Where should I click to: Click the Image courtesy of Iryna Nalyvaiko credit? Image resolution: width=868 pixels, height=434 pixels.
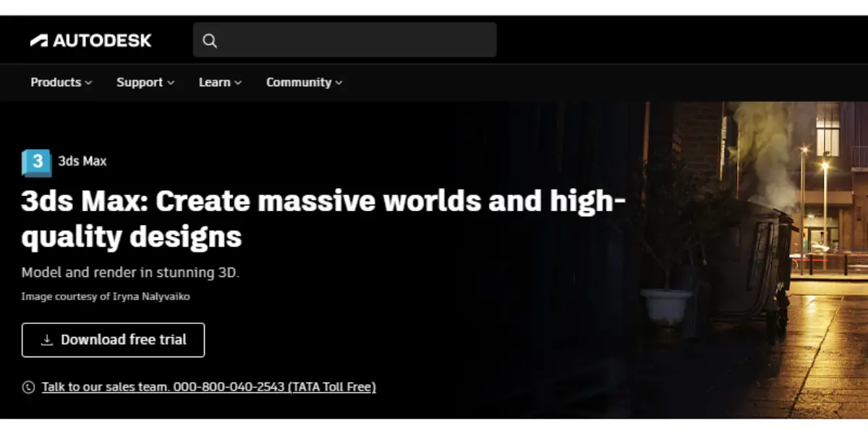106,296
